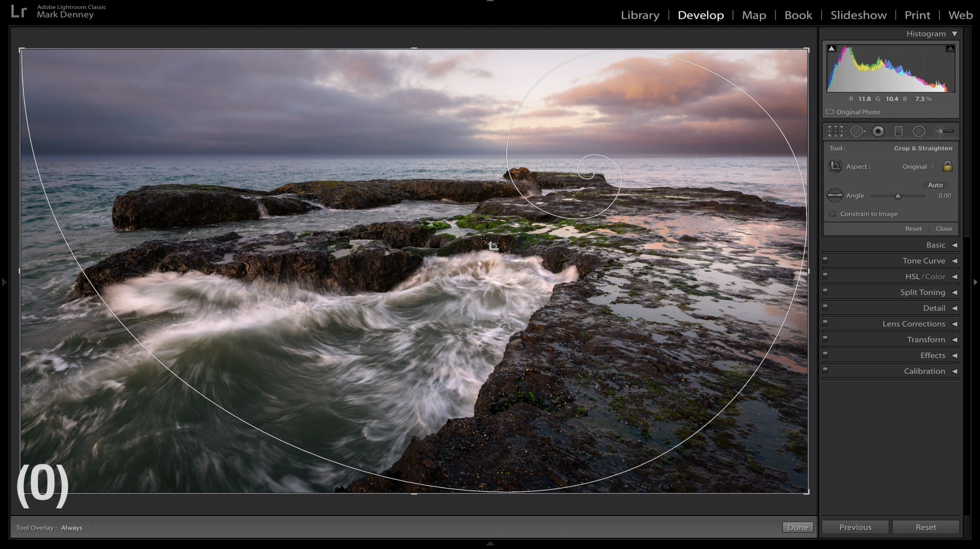Screen dimensions: 980x549
Task: Click the Done button
Action: [x=797, y=527]
